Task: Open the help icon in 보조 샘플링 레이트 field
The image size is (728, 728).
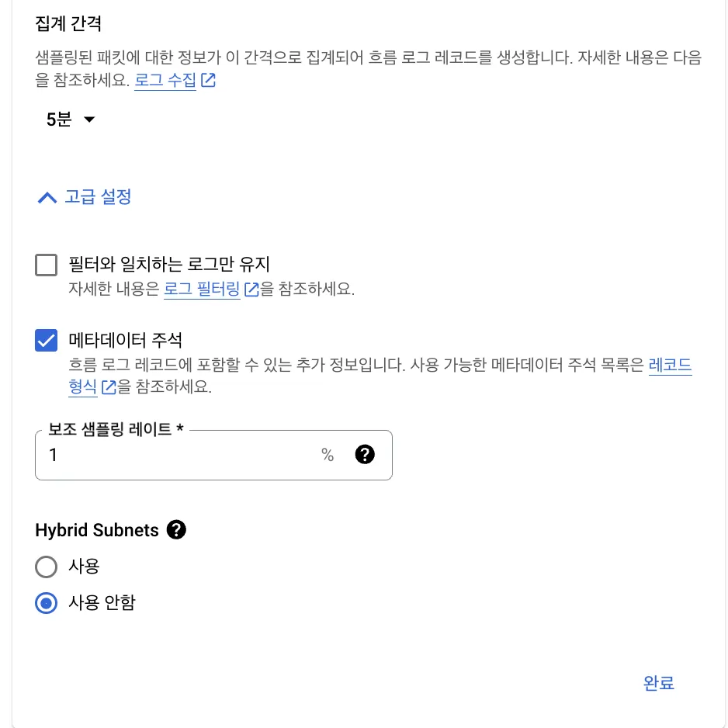Action: 365,455
